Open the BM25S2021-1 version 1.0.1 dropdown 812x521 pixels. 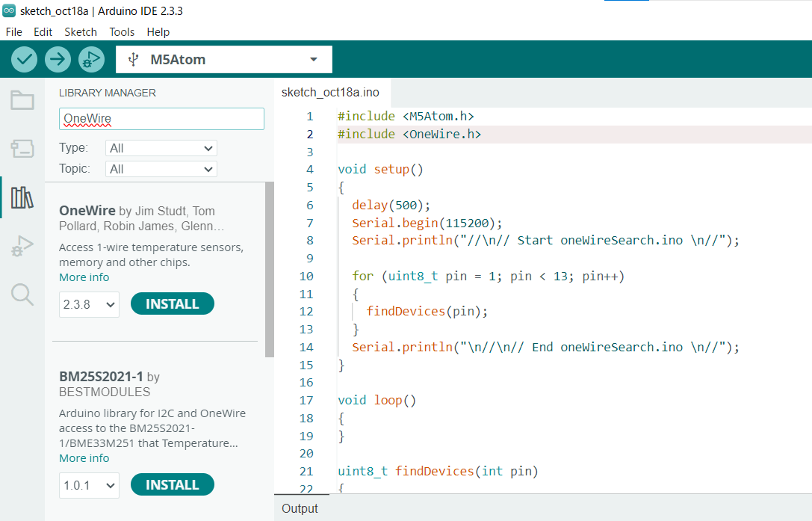pos(89,485)
